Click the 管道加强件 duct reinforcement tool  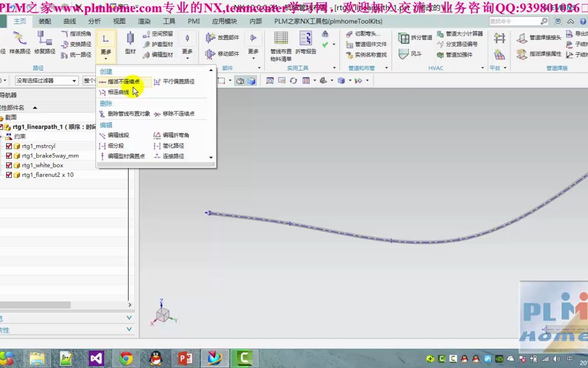[x=455, y=55]
